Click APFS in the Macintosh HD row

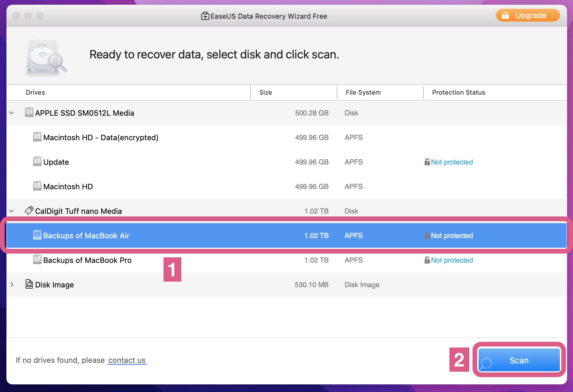pos(354,187)
